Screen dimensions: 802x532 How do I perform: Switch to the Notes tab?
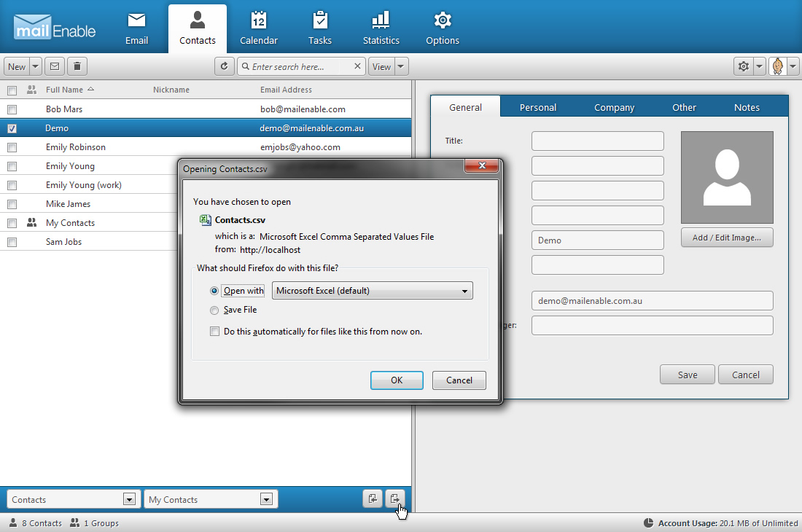coord(747,107)
